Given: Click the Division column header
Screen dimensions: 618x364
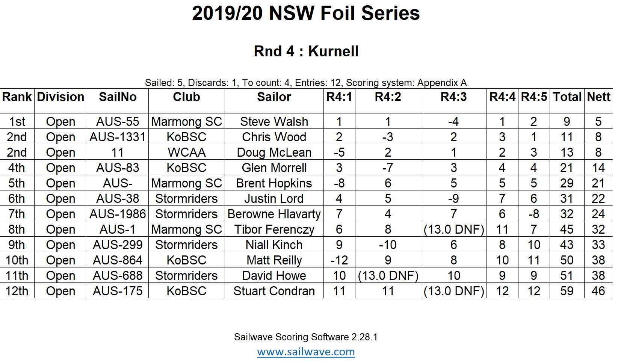Looking at the screenshot, I should 60,97.
